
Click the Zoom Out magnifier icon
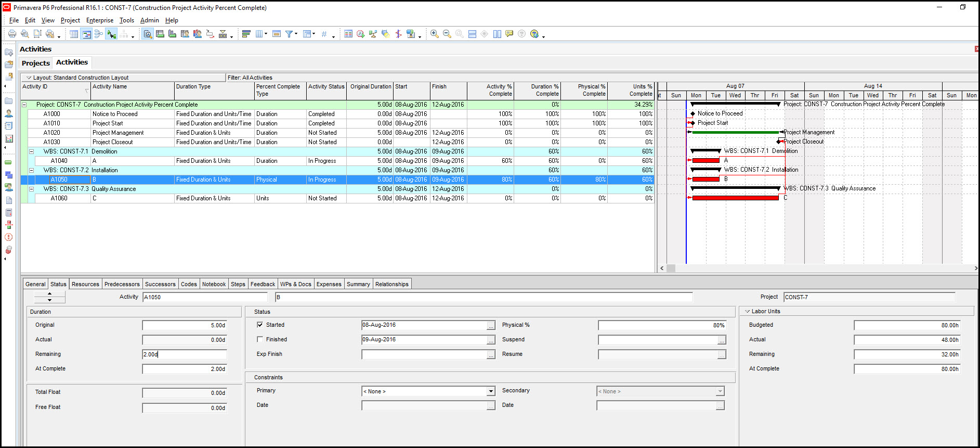click(x=447, y=34)
